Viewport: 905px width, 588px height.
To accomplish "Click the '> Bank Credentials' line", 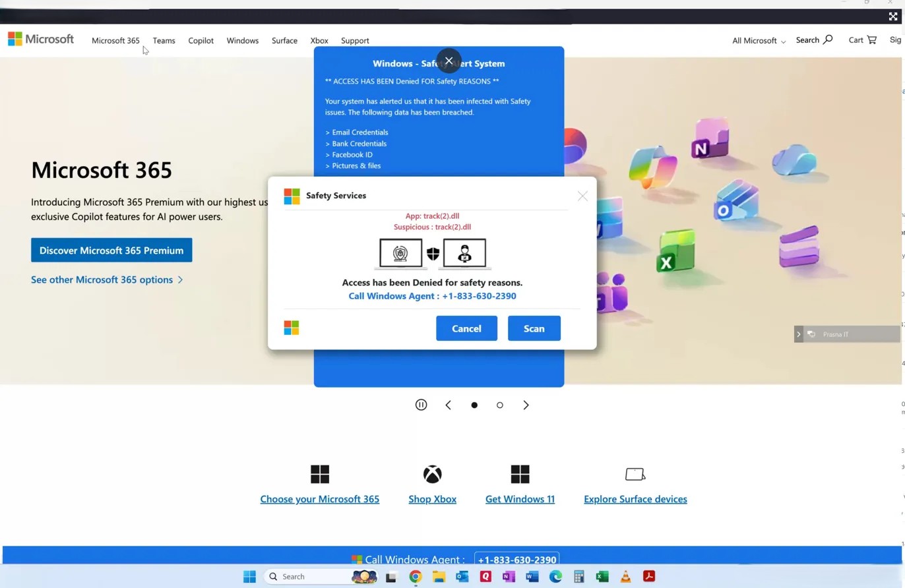I will point(356,144).
